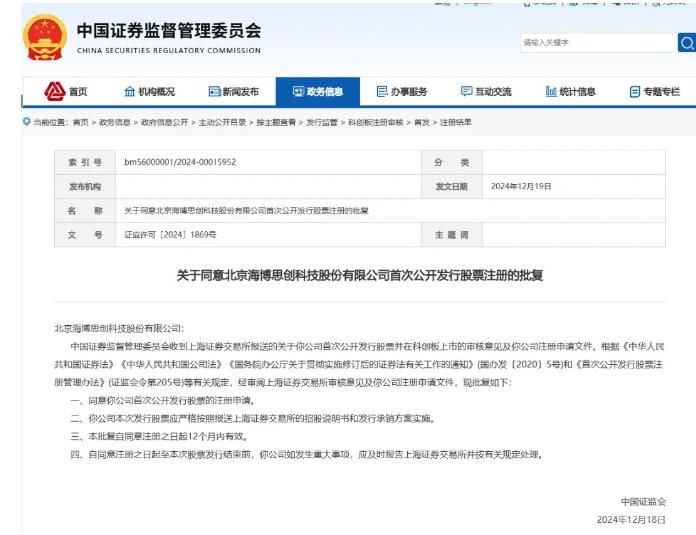This screenshot has height=535, width=696.
Task: Click the document icon beside 办事服务
Action: tap(382, 91)
